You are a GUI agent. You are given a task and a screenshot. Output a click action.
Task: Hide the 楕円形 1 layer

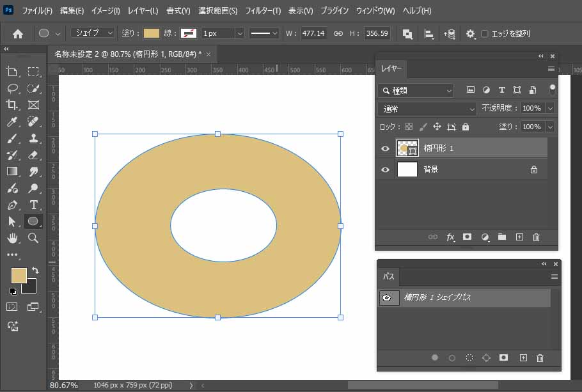click(x=385, y=149)
